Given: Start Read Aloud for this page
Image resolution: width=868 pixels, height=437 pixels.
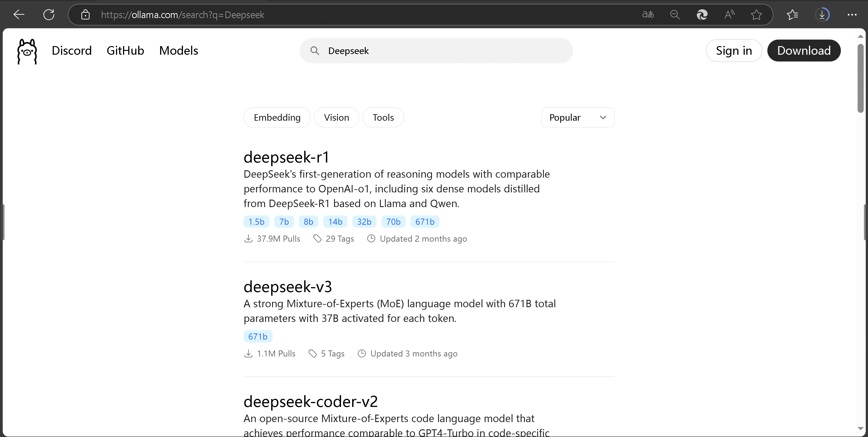Looking at the screenshot, I should coord(730,14).
